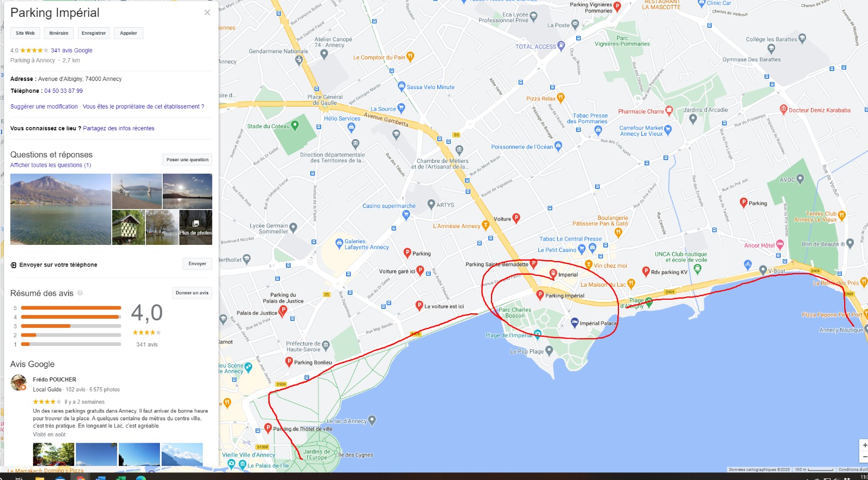Click the Stade du Coteau green pin
868x480 pixels.
295,125
